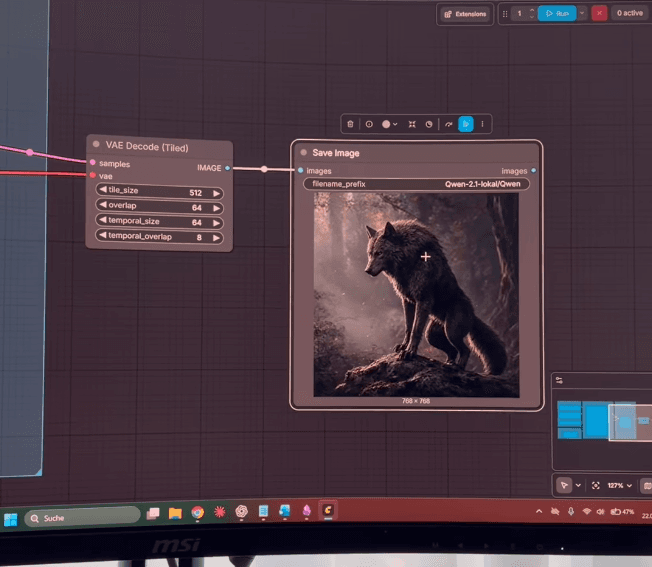Toggle collapse dot on VAE Decode (Tiled) node

pos(96,144)
